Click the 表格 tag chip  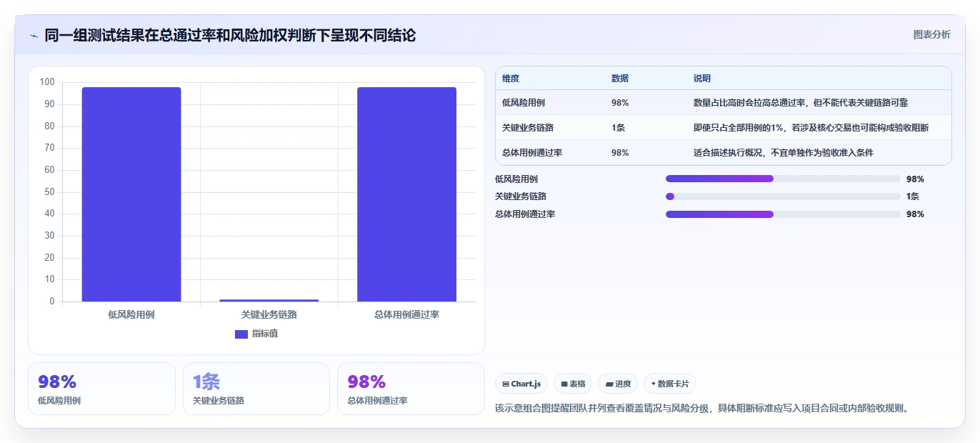573,384
